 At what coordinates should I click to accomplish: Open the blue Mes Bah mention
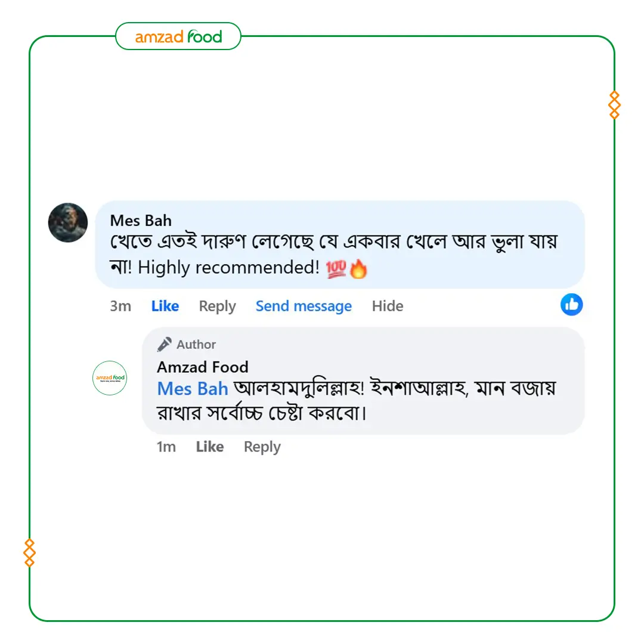(193, 389)
